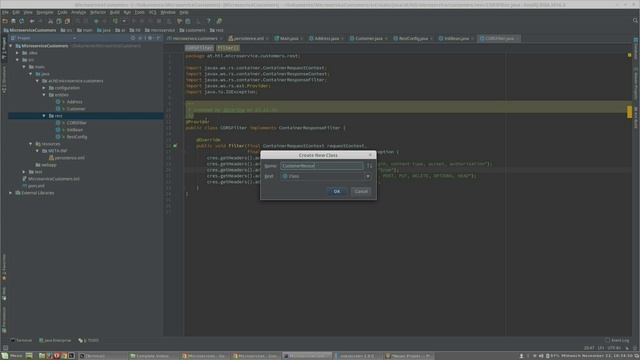Open the TODO tool window
Image resolution: width=640 pixels, height=360 pixels.
pos(89,340)
